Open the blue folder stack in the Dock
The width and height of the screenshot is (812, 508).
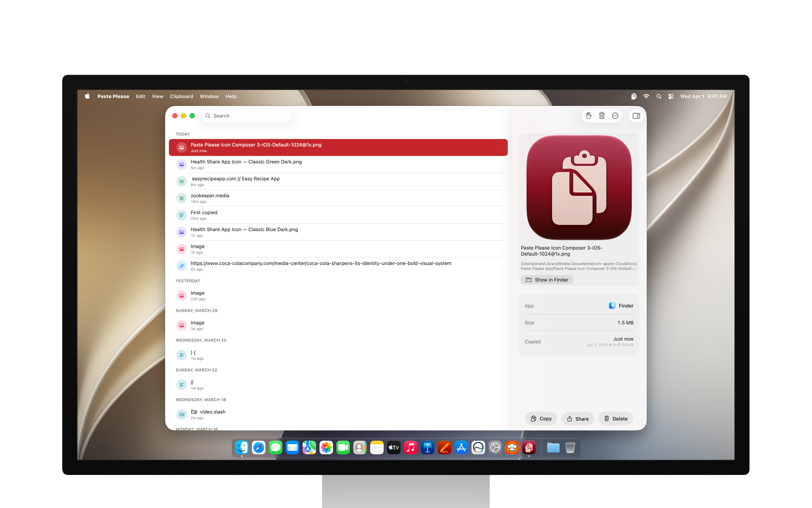[x=553, y=448]
